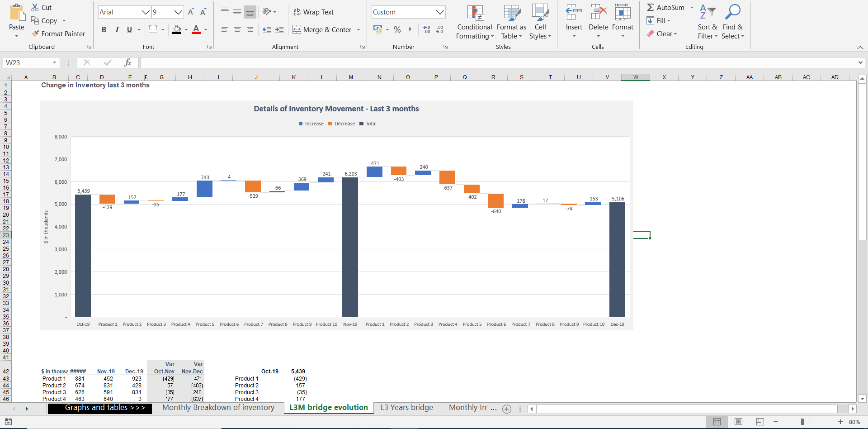Click the Find & Select magnifier icon

(732, 13)
